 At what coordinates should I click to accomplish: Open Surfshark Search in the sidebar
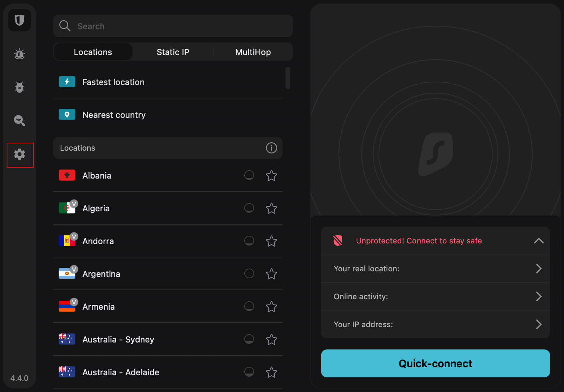coord(20,121)
